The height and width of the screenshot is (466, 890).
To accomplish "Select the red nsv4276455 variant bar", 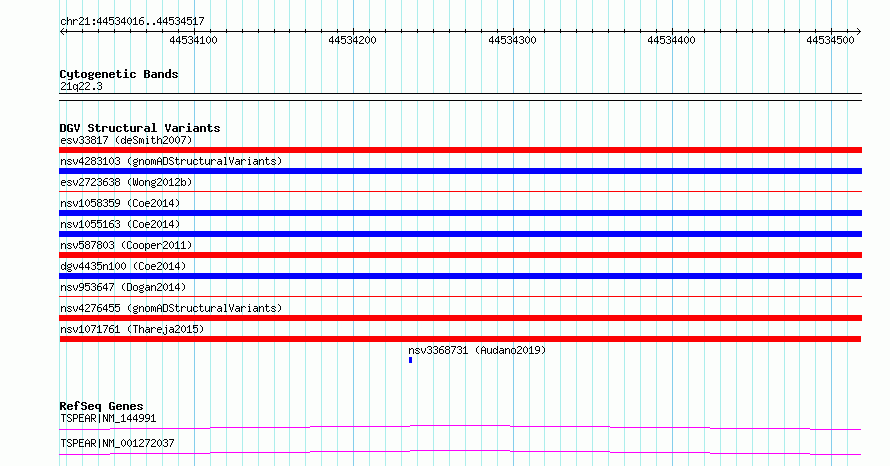I will coord(460,318).
